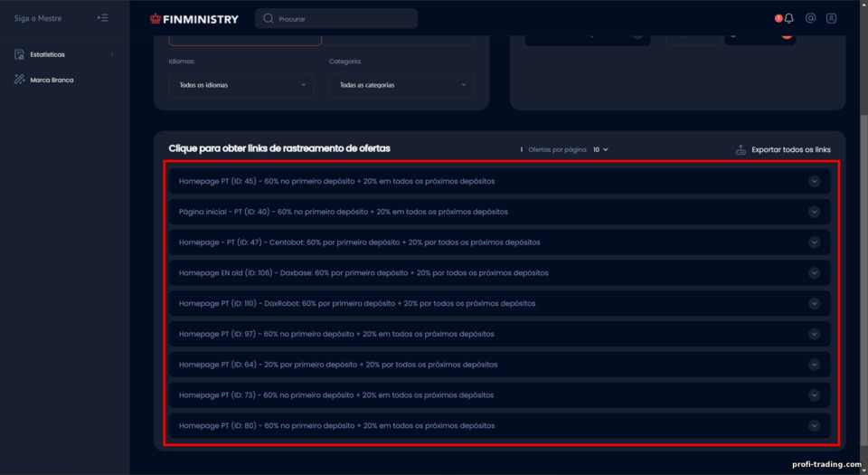Select Homepage PT (ID: 80) offer text
Viewport: 868px width, 475px height.
pos(336,426)
